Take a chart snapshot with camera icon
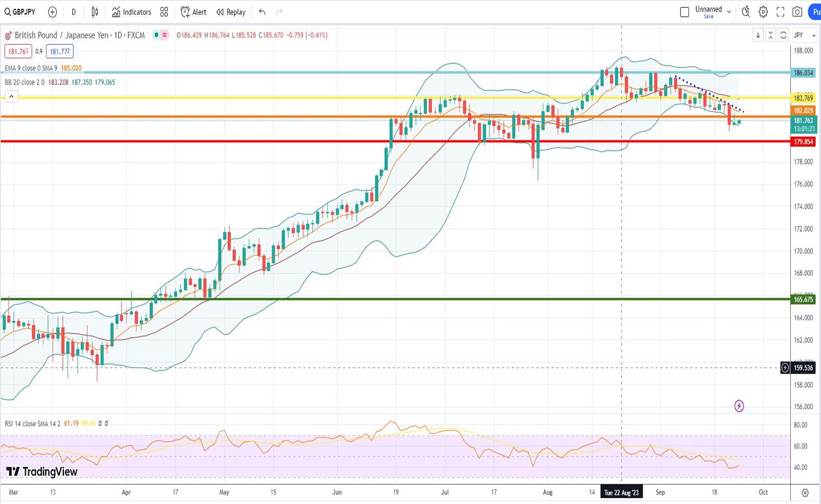The image size is (821, 504). pos(797,12)
